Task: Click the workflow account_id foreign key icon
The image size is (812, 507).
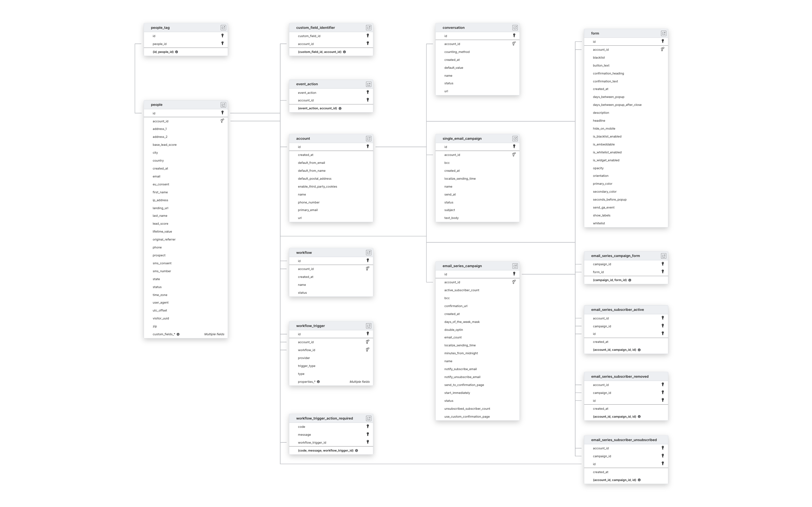Action: 367,268
